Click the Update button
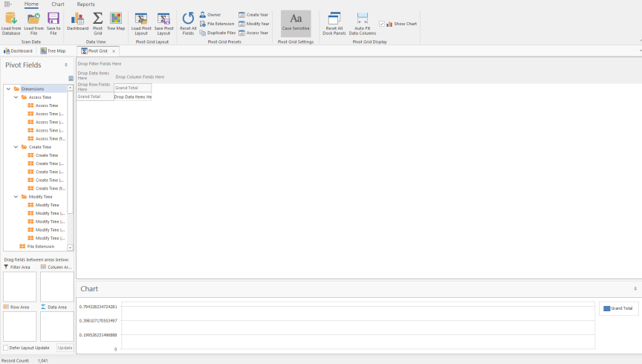 [65, 348]
